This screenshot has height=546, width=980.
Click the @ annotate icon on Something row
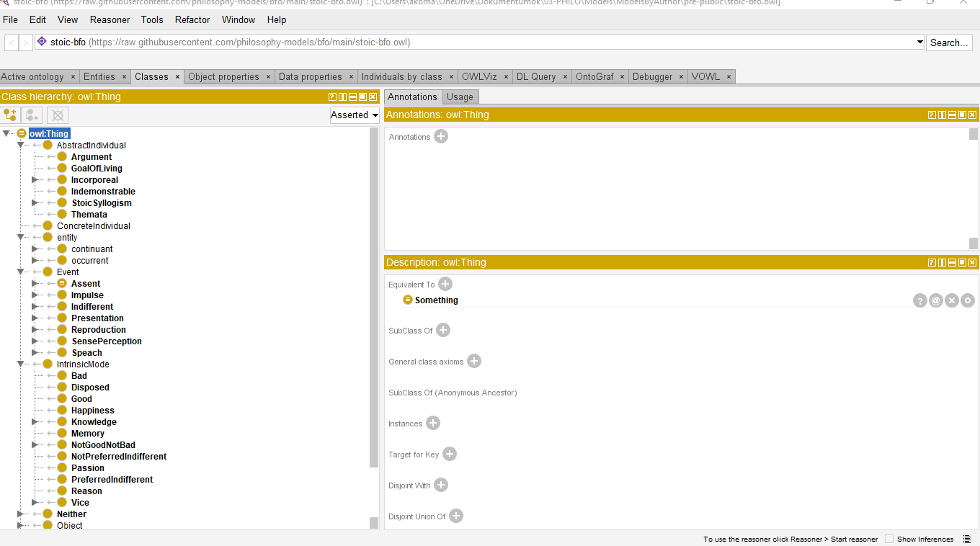(936, 300)
